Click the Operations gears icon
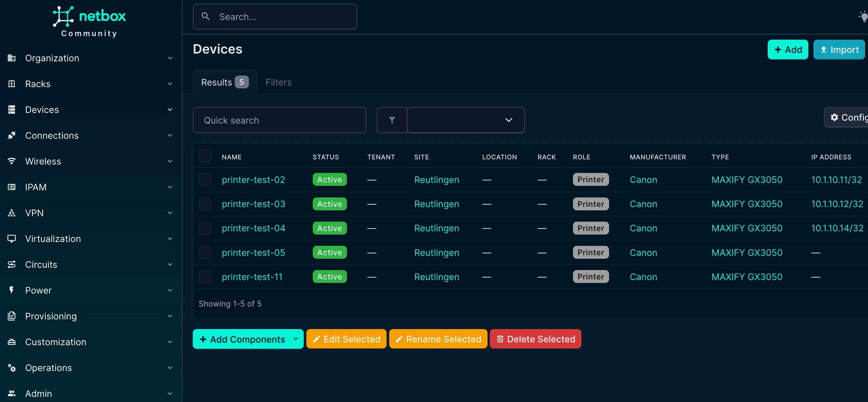The height and width of the screenshot is (402, 868). (x=12, y=367)
